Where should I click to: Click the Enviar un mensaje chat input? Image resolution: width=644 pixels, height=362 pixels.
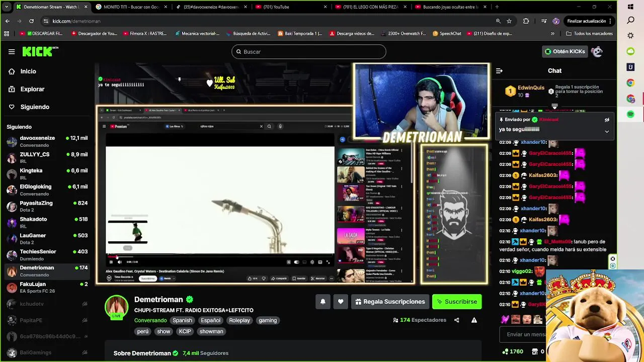pos(523,334)
